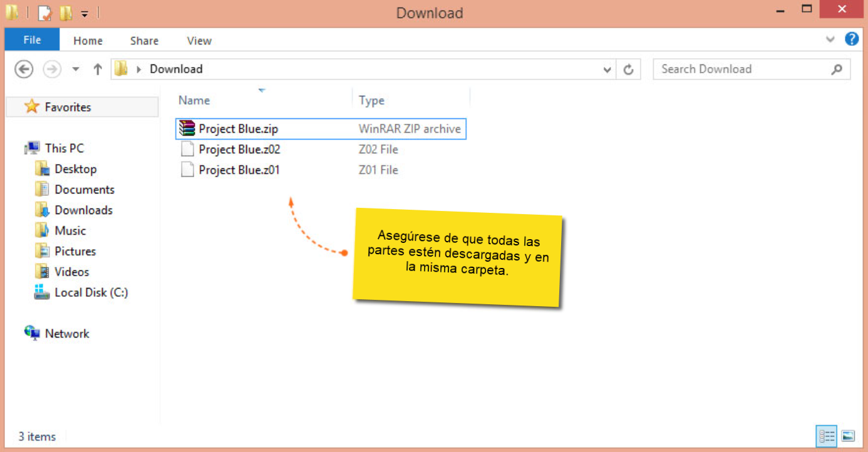The image size is (868, 452).
Task: Select the Project Blue.z01 file
Action: tap(239, 170)
